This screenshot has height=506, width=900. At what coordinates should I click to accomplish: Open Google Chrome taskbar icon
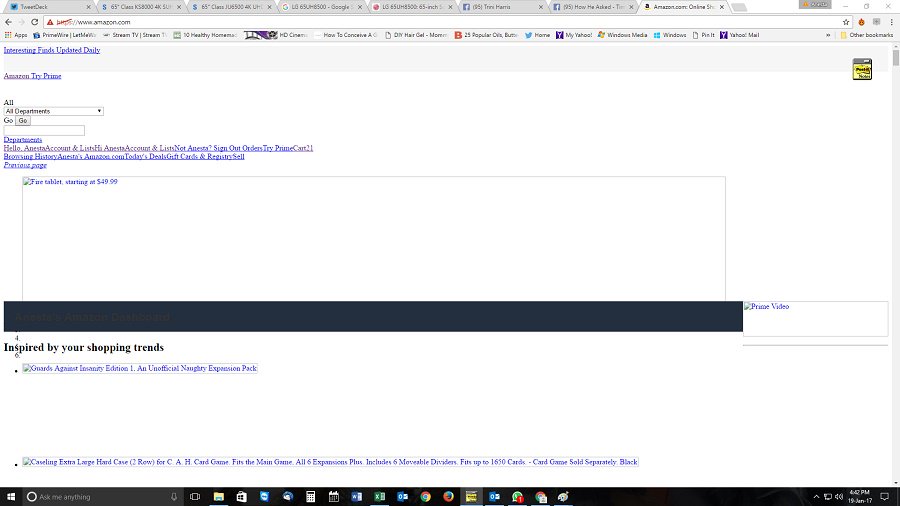click(x=425, y=497)
